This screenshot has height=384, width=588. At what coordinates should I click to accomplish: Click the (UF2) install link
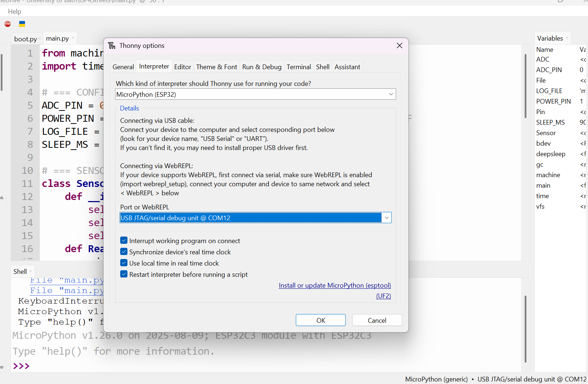tap(383, 296)
